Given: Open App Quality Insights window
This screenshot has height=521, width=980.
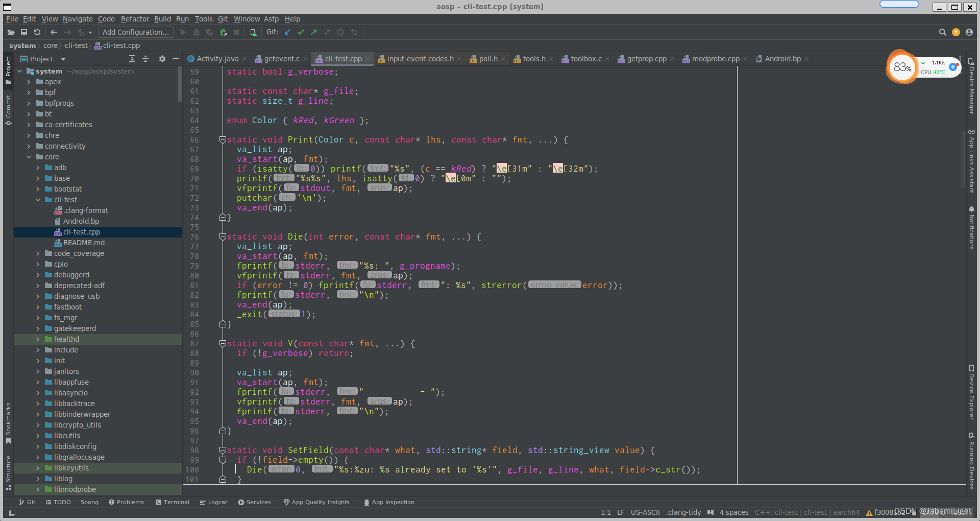Looking at the screenshot, I should [x=316, y=502].
